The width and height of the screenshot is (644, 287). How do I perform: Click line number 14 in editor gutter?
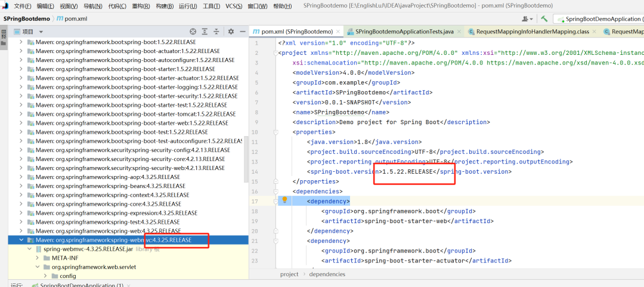[255, 171]
